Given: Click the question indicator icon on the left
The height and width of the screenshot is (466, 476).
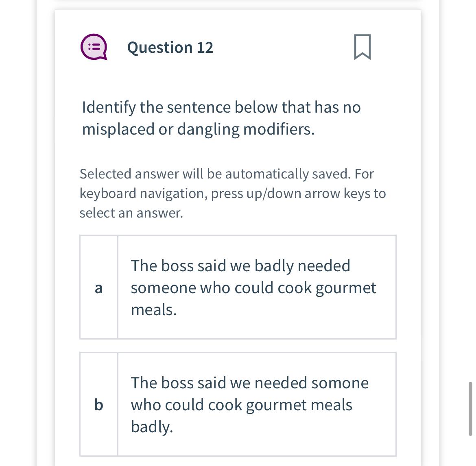Looking at the screenshot, I should (x=94, y=48).
